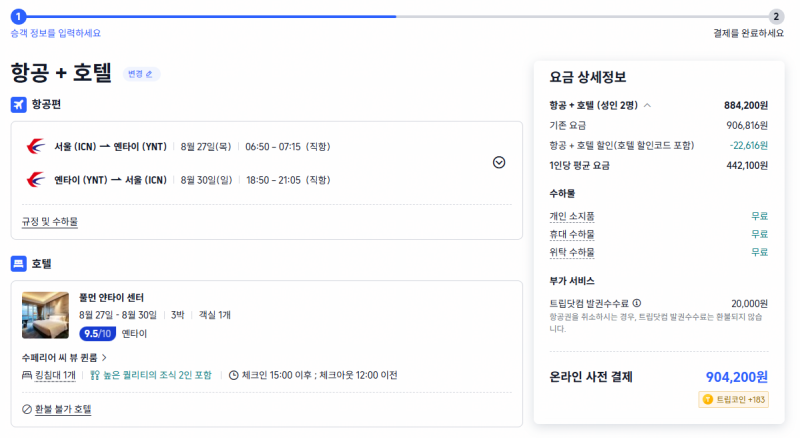Viewport: 800px width, 438px height.
Task: Click hotel dates 8월 27일 - 8월 30일
Action: pos(118,315)
